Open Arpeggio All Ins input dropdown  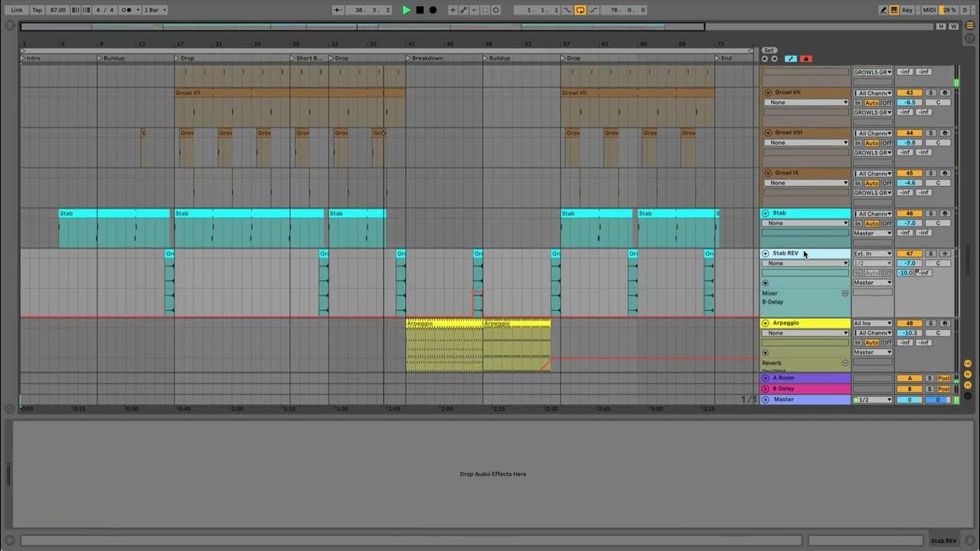click(873, 324)
